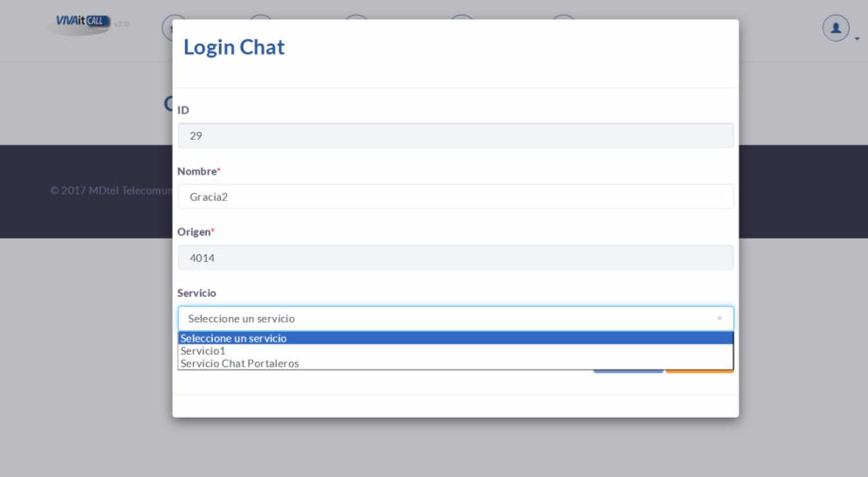Click the ID field containing 29
Screen dimensions: 868x477
456,135
